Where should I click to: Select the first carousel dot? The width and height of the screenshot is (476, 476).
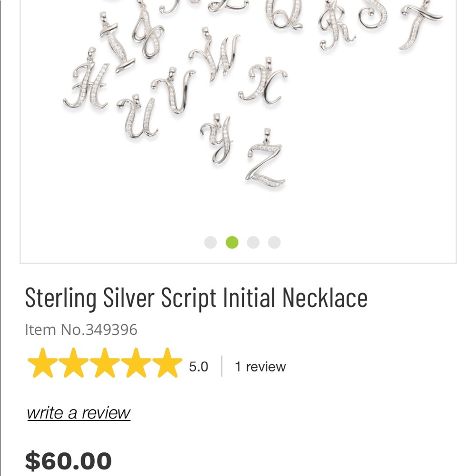coord(210,242)
